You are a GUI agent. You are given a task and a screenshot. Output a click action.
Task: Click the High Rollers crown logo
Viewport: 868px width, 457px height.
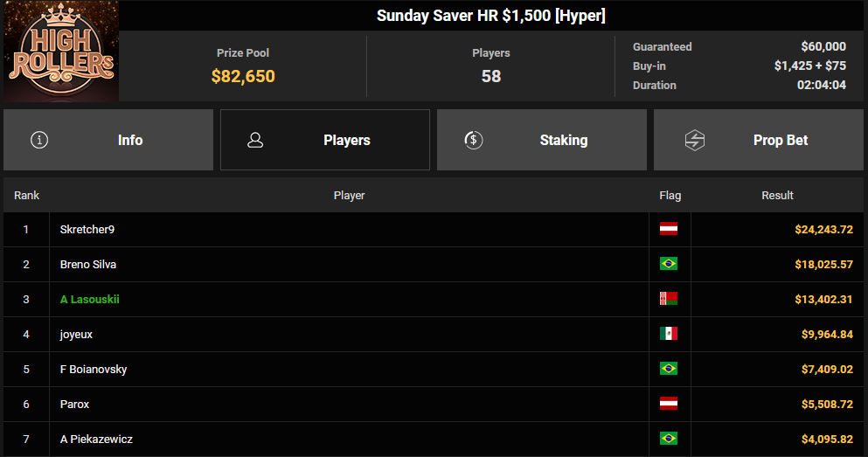pos(61,51)
